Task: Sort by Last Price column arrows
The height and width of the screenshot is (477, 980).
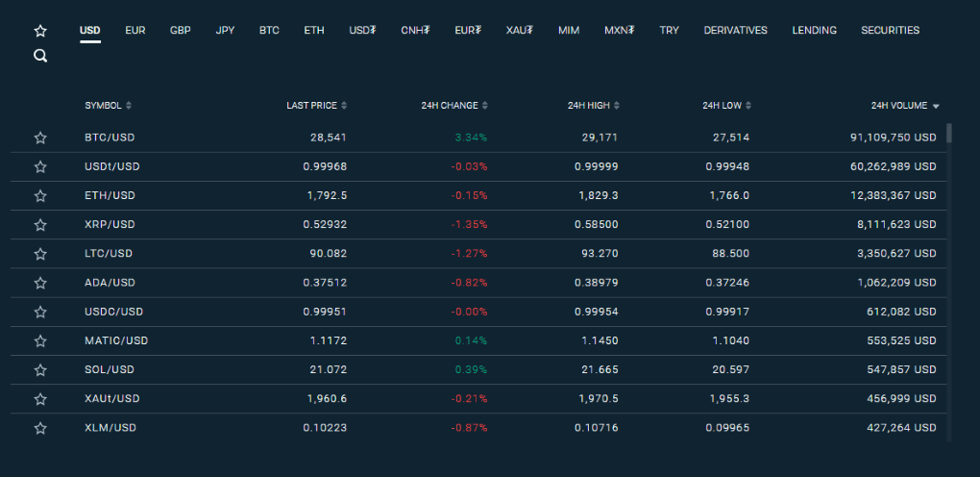Action: 344,106
